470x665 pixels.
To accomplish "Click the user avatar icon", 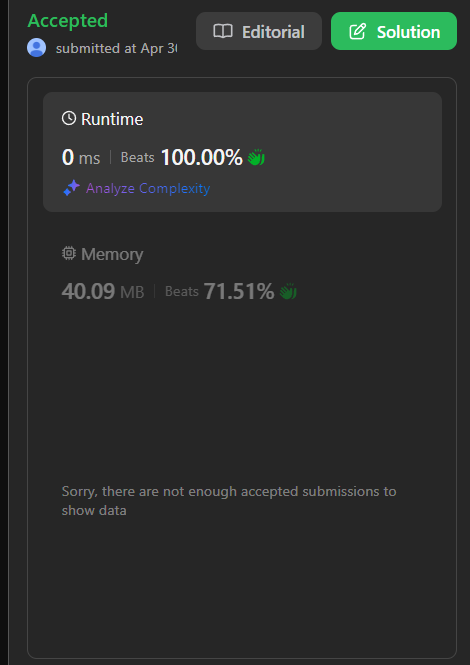I will [x=36, y=48].
